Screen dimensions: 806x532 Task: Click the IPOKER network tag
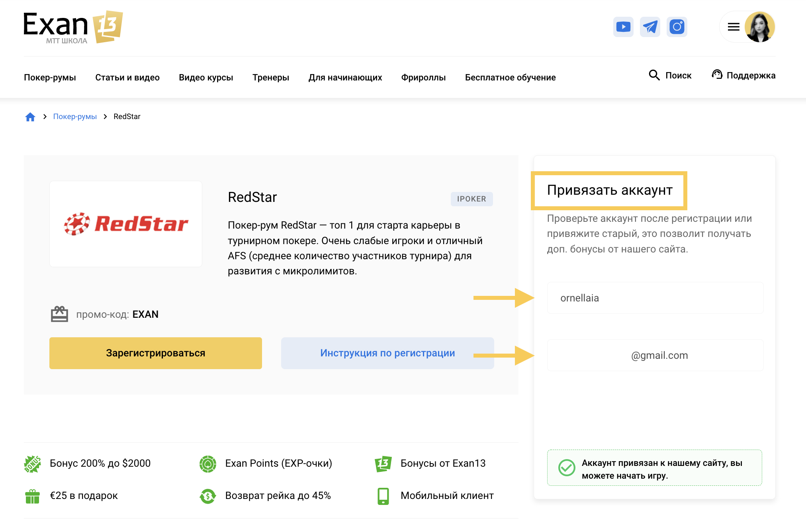[x=471, y=199]
